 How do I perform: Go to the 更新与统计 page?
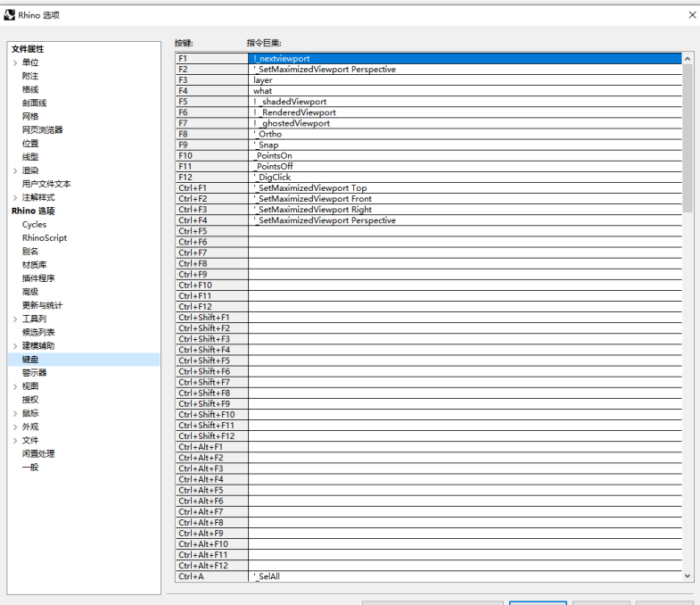point(42,305)
